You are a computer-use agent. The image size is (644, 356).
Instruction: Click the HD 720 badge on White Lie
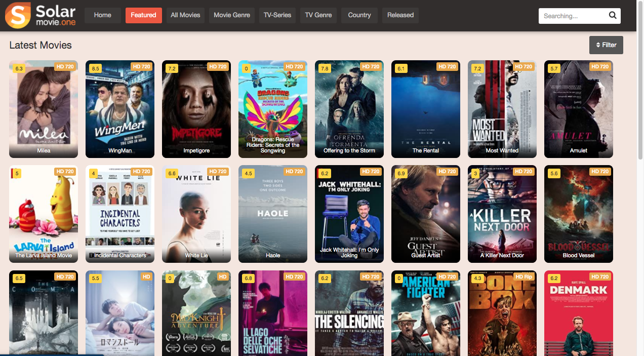[x=218, y=171]
